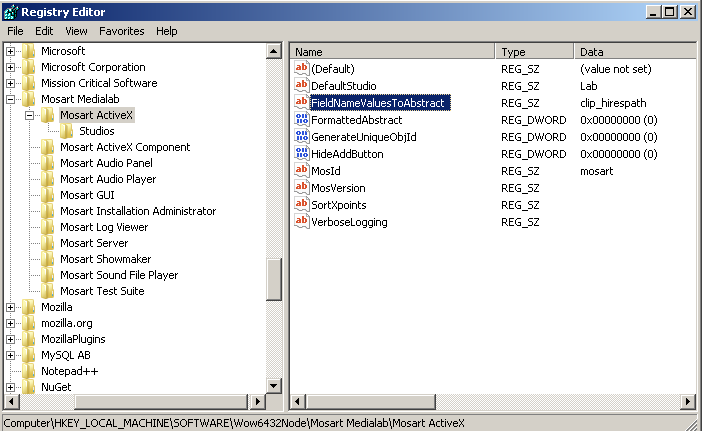703x431 pixels.
Task: Click the string icon beside MosId
Action: [301, 171]
